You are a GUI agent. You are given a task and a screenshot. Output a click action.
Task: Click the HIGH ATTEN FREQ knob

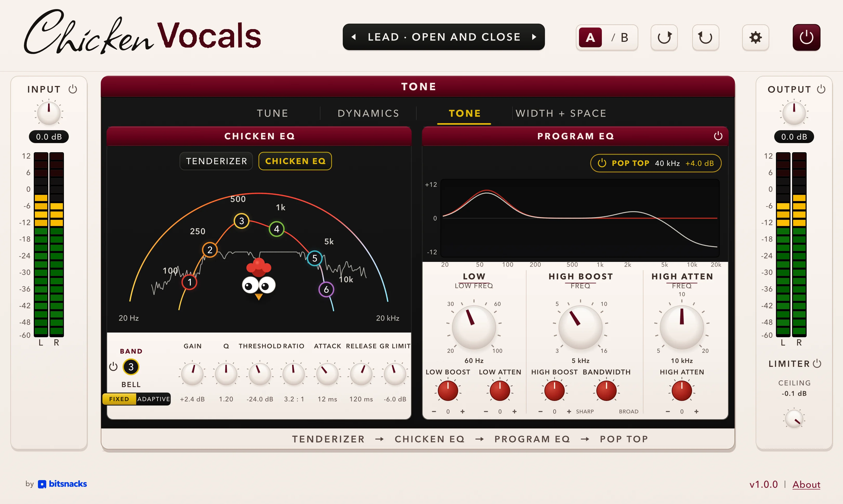coord(682,327)
